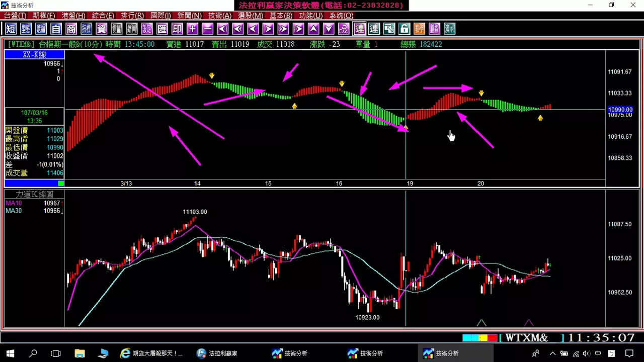The height and width of the screenshot is (362, 644).
Task: Open the 基本(B) menu
Action: pyautogui.click(x=281, y=16)
